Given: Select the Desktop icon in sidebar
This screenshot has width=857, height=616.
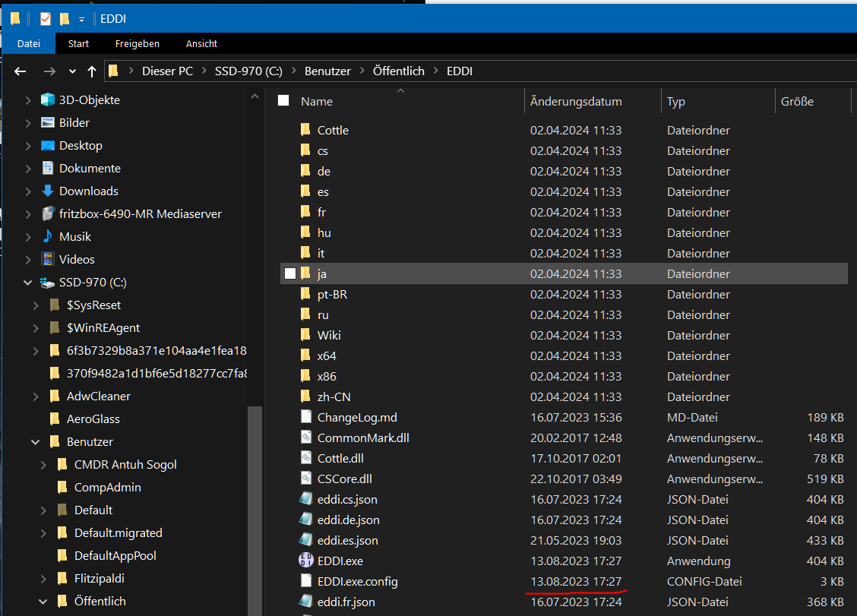Looking at the screenshot, I should [48, 145].
